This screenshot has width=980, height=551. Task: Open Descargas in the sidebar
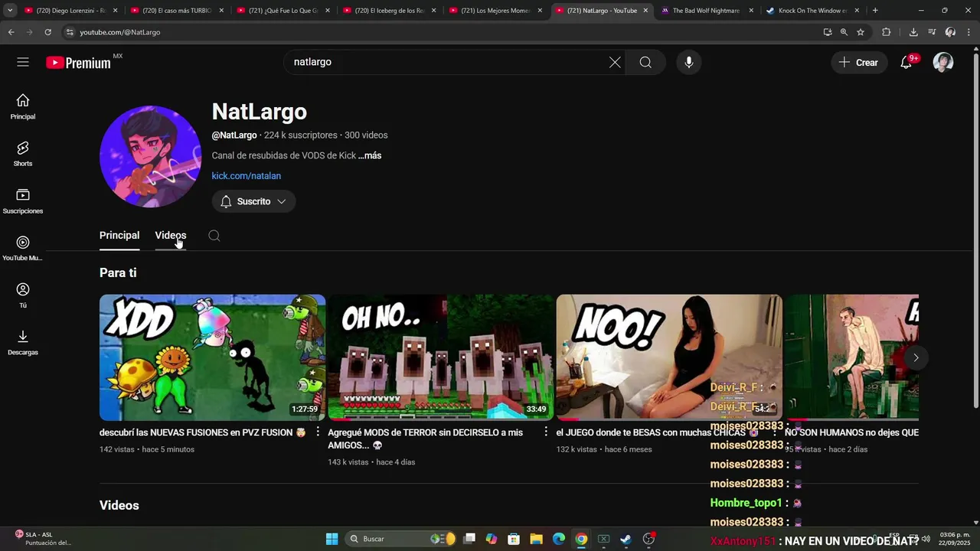pos(23,343)
